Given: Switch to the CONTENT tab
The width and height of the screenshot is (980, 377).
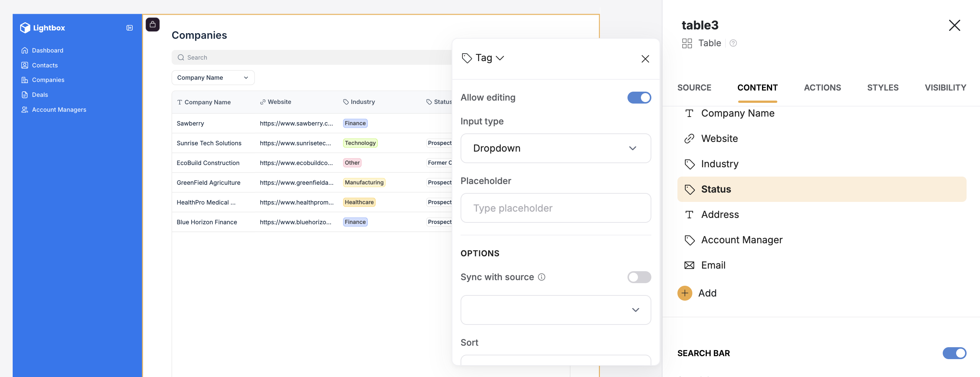Looking at the screenshot, I should pos(758,88).
